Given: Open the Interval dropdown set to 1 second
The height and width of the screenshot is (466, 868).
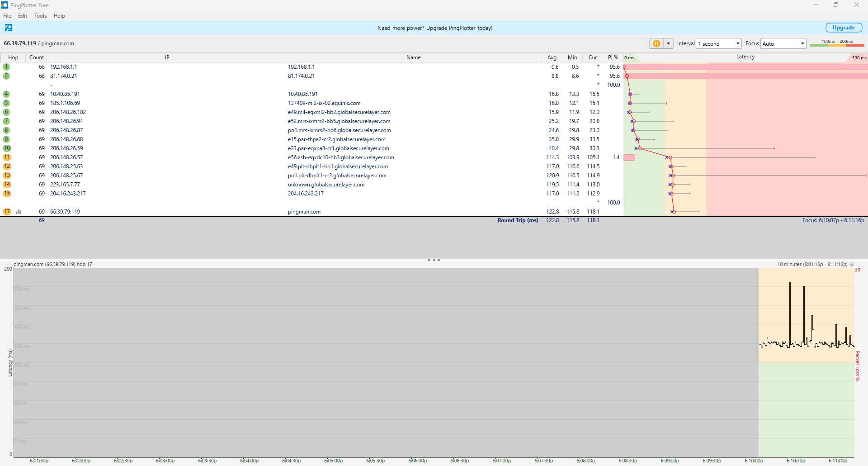Looking at the screenshot, I should (x=719, y=43).
